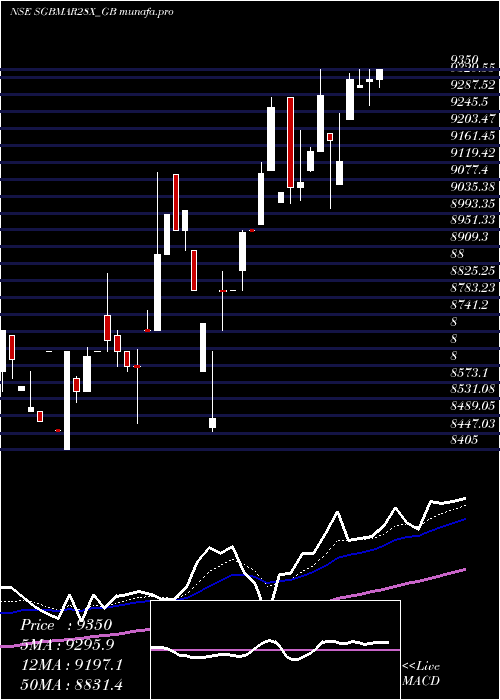Click the Price : 9350 readout
500x700 pixels.
(66, 625)
